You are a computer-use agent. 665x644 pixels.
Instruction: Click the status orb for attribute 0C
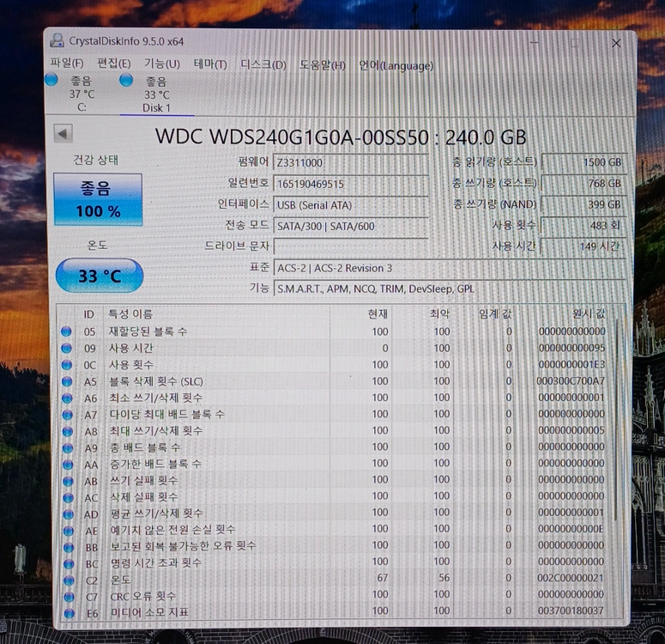pyautogui.click(x=67, y=365)
